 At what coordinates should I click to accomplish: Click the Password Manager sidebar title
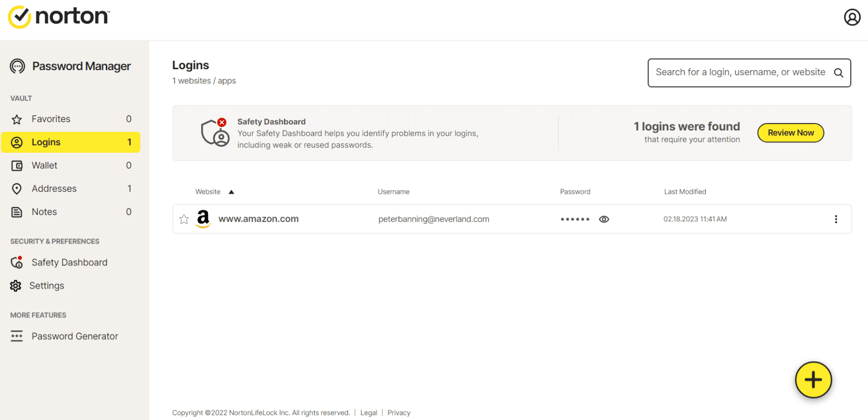tap(82, 66)
